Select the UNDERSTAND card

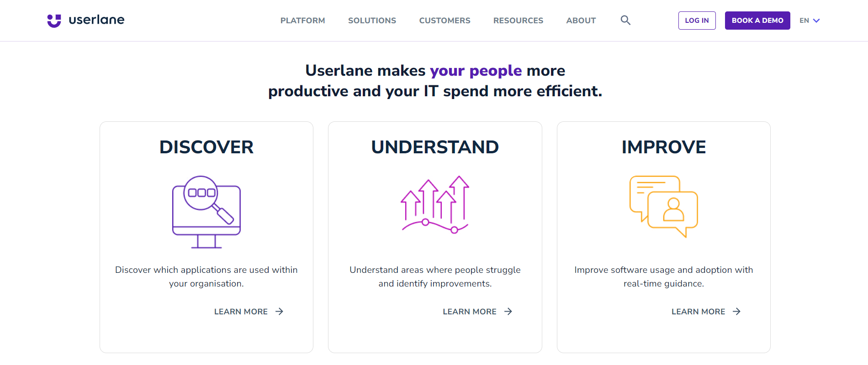coord(434,147)
